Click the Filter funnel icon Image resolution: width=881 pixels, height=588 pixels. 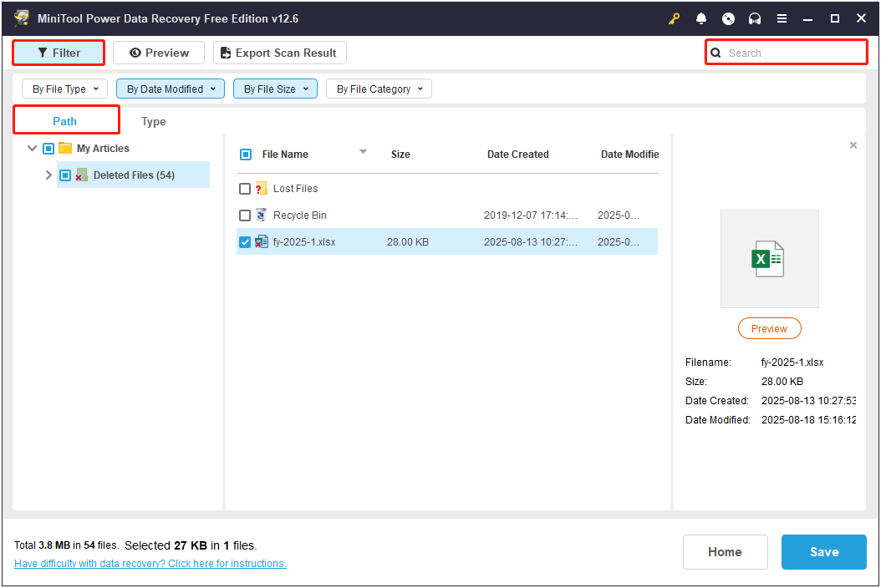(x=44, y=53)
